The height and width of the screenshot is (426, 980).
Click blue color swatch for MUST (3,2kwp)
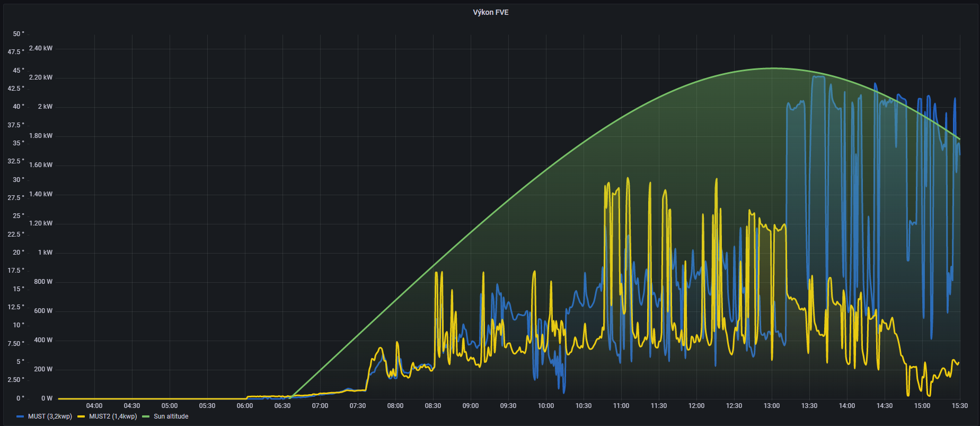coord(21,416)
